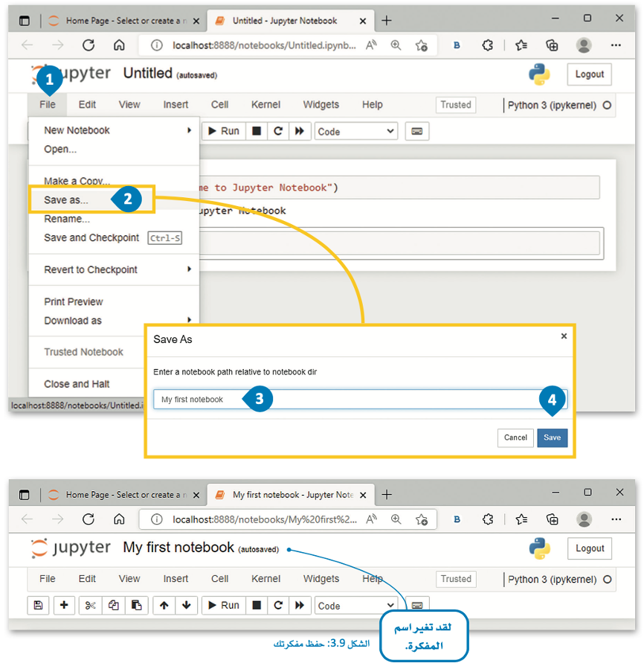Save My first notebook with the disk icon
The width and height of the screenshot is (644, 666).
tap(38, 605)
